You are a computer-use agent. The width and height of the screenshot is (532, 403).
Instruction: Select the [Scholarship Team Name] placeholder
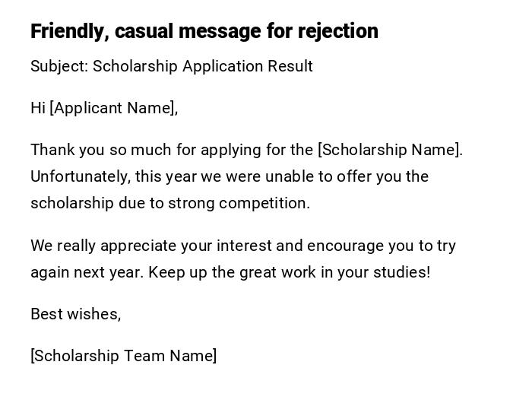pyautogui.click(x=123, y=356)
